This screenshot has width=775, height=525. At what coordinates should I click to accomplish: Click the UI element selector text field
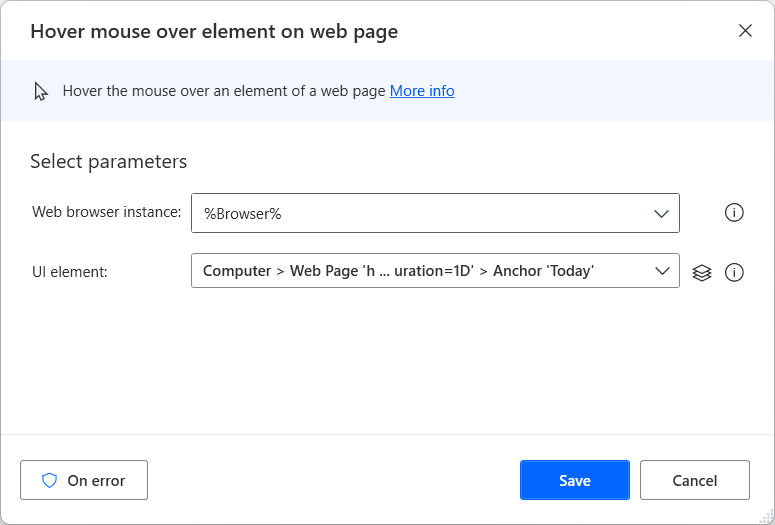435,270
